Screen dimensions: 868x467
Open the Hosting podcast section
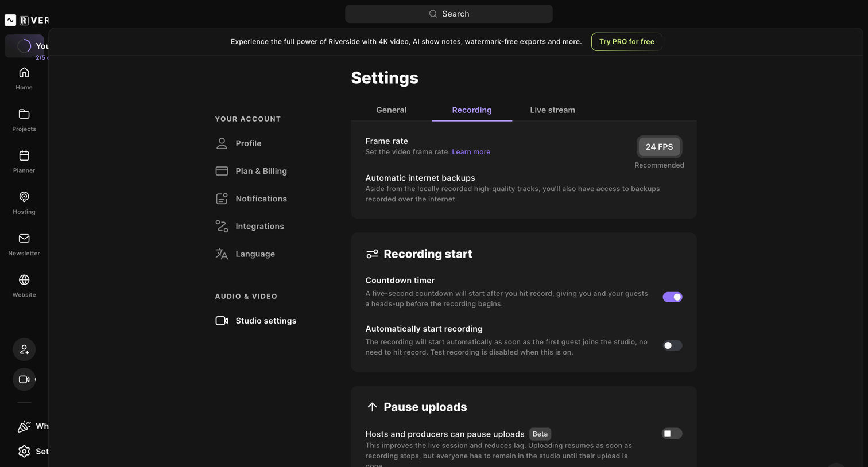pos(24,203)
